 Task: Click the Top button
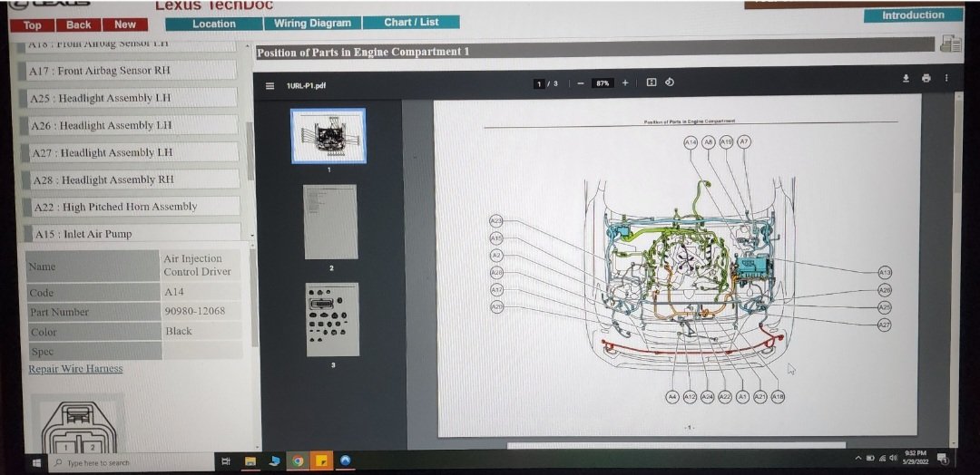coord(32,25)
